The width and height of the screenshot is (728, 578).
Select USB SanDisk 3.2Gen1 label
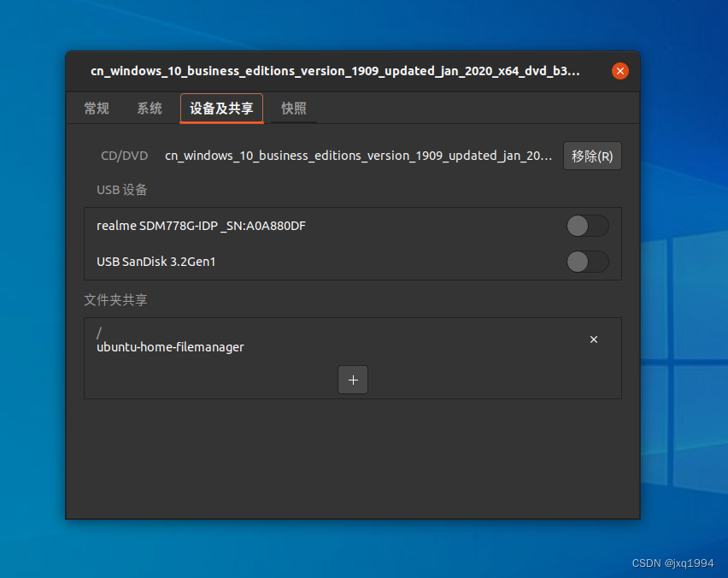tap(156, 262)
